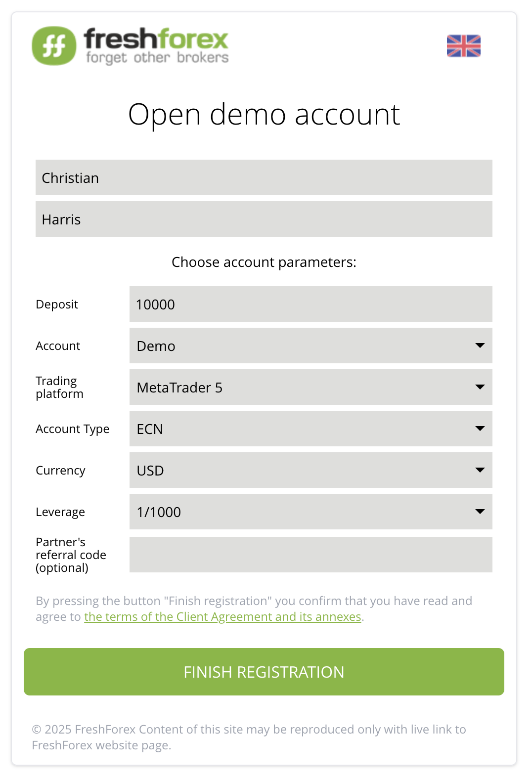532x779 pixels.
Task: Click the Account Type label text
Action: pyautogui.click(x=72, y=429)
